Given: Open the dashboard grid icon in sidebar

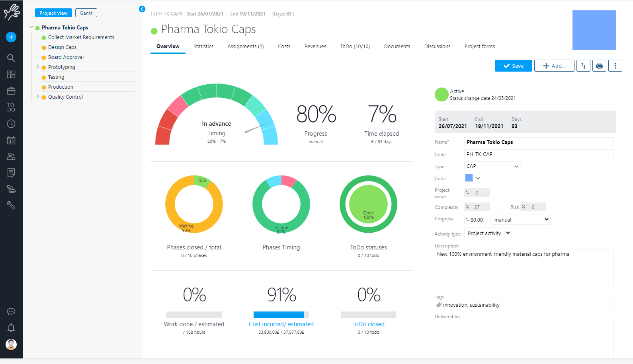Looking at the screenshot, I should point(11,74).
